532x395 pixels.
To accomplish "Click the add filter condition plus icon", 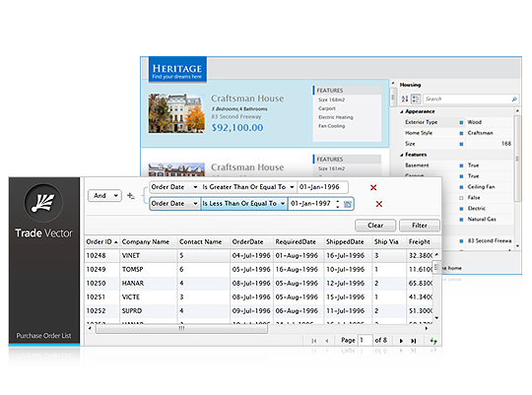I will coord(130,196).
